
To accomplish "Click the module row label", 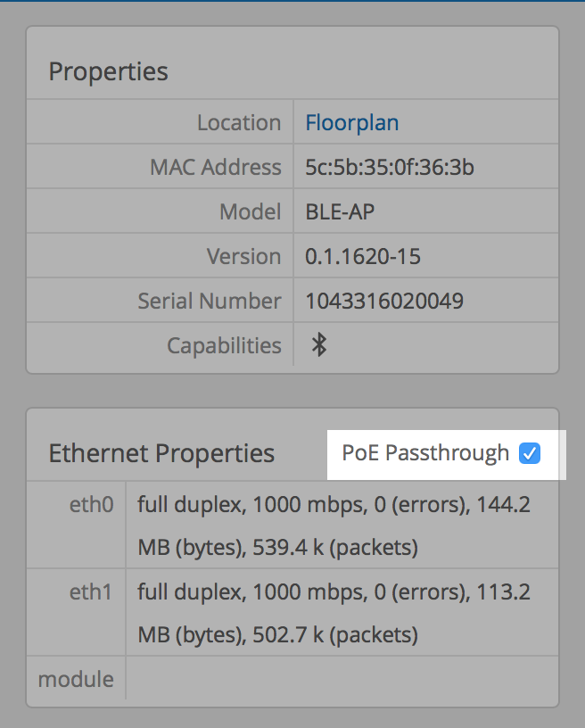I will tap(76, 679).
